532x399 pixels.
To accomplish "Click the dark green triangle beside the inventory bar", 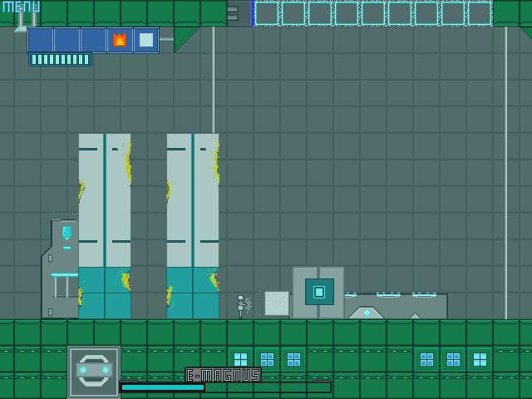I will 183,37.
